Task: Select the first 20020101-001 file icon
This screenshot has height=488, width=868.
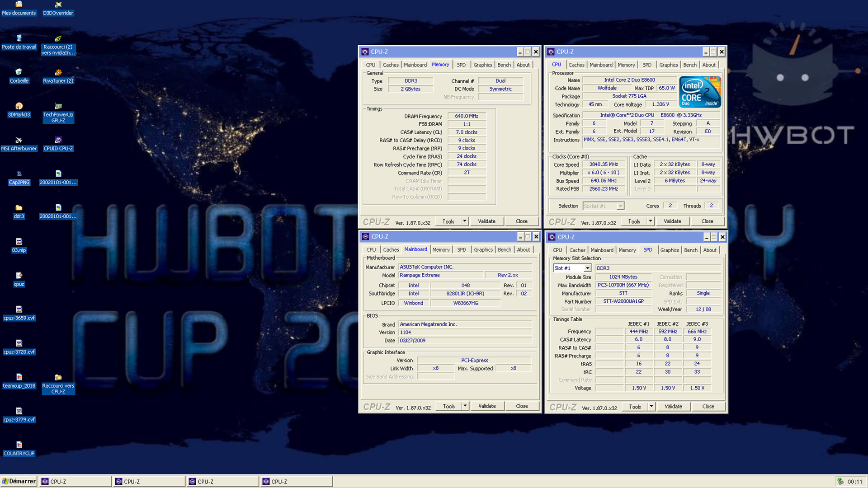Action: tap(58, 178)
